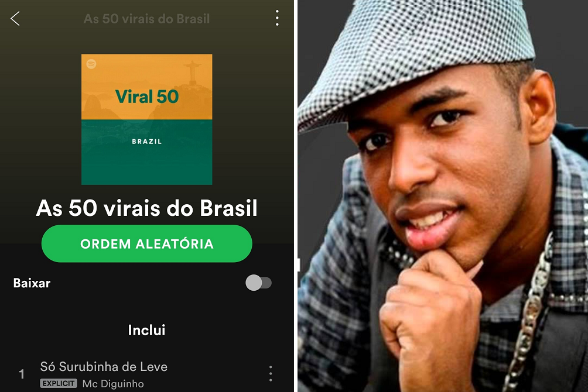Tap the ORDEM ALEATÓRIA shuffle button
Image resolution: width=588 pixels, height=392 pixels.
[x=146, y=243]
